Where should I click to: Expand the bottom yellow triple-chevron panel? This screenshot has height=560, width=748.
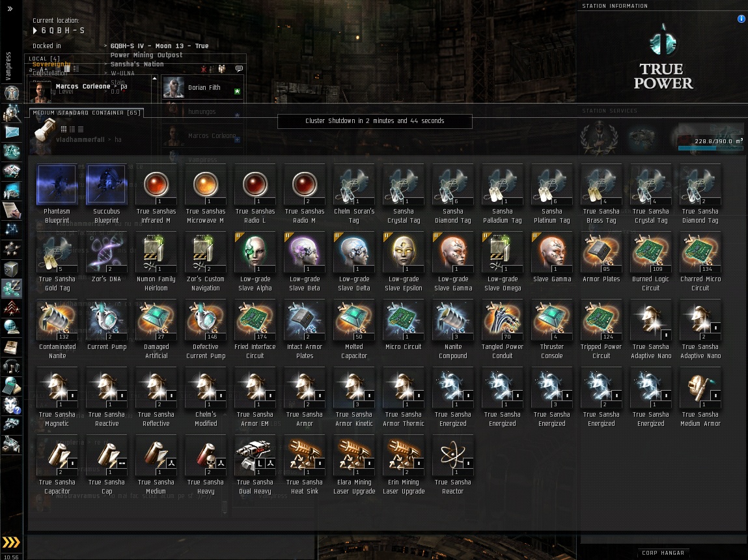point(11,542)
